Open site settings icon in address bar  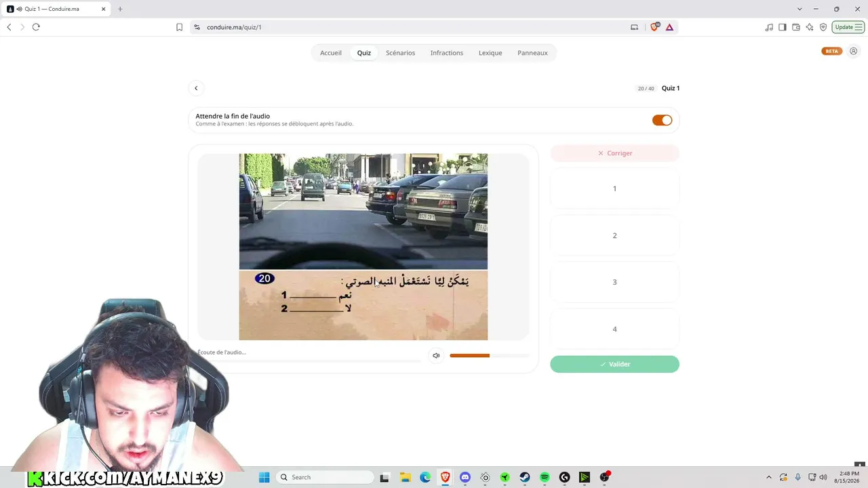point(197,27)
